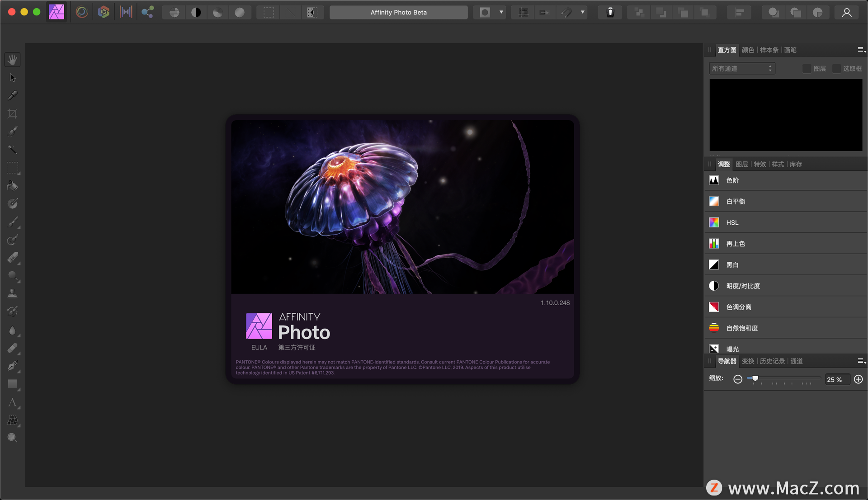
Task: Switch to the Liquify Persona icon
Action: pos(82,12)
